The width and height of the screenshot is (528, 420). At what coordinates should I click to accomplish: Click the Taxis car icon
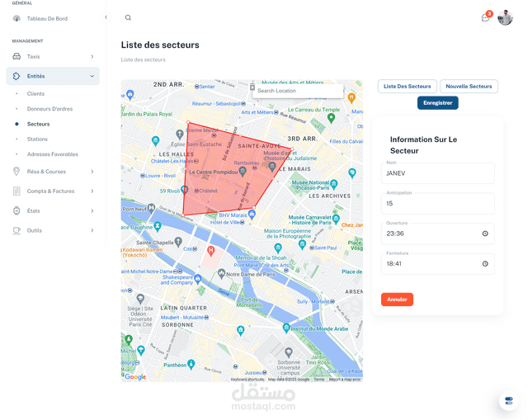click(x=16, y=56)
